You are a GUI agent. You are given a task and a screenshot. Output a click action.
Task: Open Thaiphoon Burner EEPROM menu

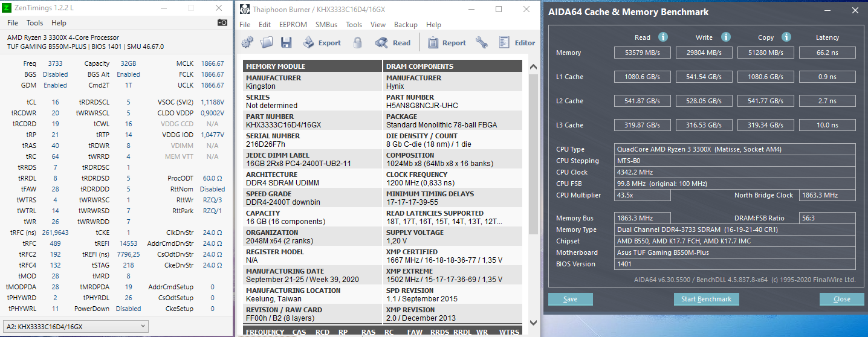(293, 25)
